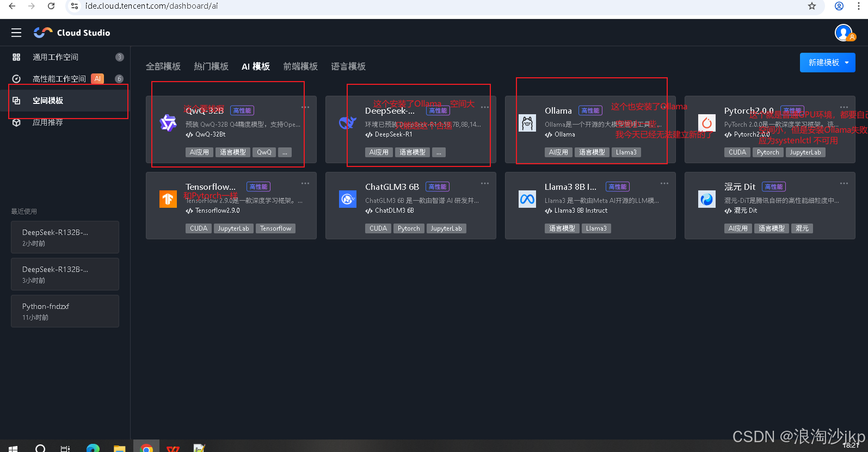Screen dimensions: 868x452
Task: Click the Tensorflow tag on Tensorflow card
Action: click(275, 228)
